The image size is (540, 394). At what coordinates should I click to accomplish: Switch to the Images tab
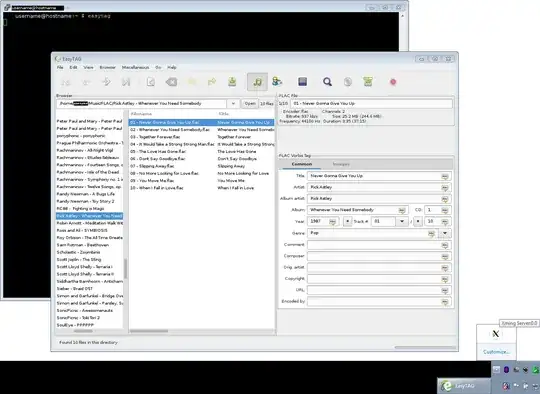click(x=341, y=164)
